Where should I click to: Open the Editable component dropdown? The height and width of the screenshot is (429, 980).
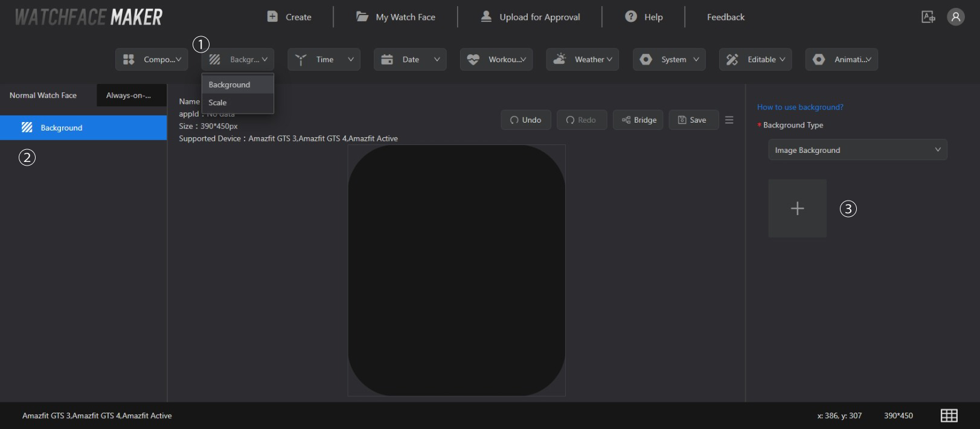click(755, 59)
